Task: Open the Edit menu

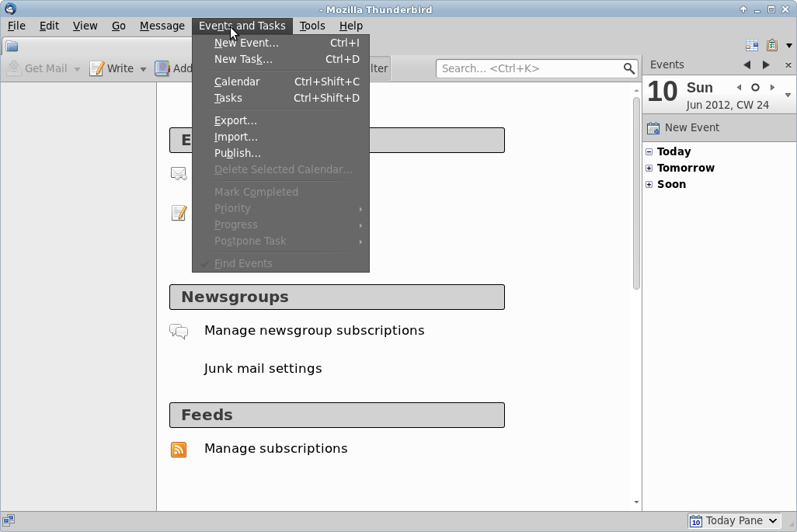Action: pyautogui.click(x=49, y=26)
